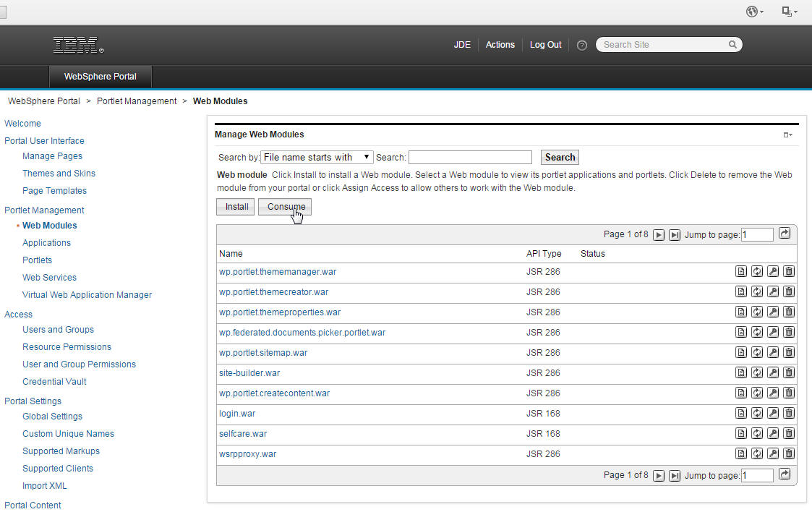Open Page Templates in the sidebar
This screenshot has width=812, height=512.
pyautogui.click(x=54, y=190)
